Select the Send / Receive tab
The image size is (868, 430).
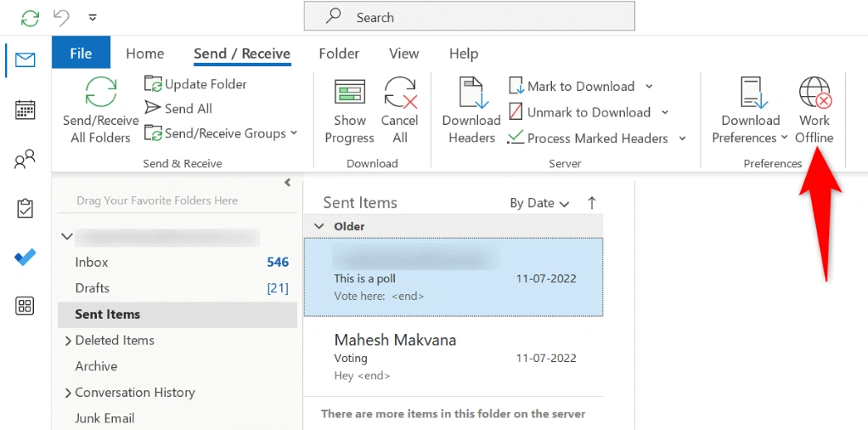(242, 54)
